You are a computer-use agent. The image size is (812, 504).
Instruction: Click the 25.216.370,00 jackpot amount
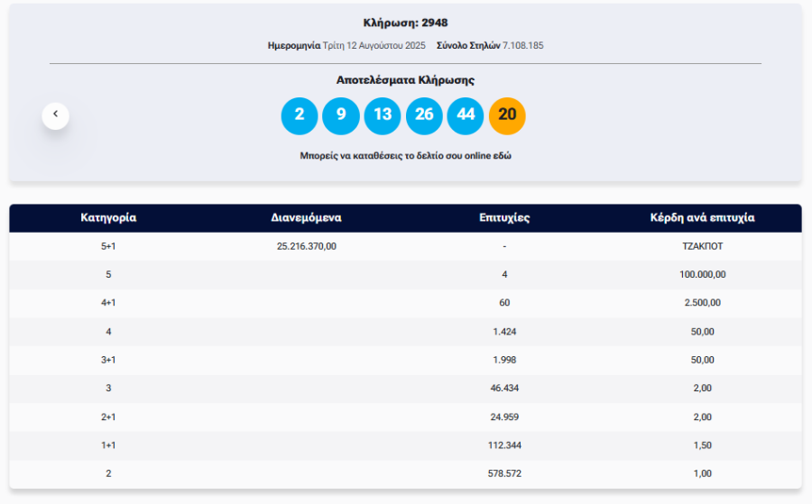pos(306,246)
